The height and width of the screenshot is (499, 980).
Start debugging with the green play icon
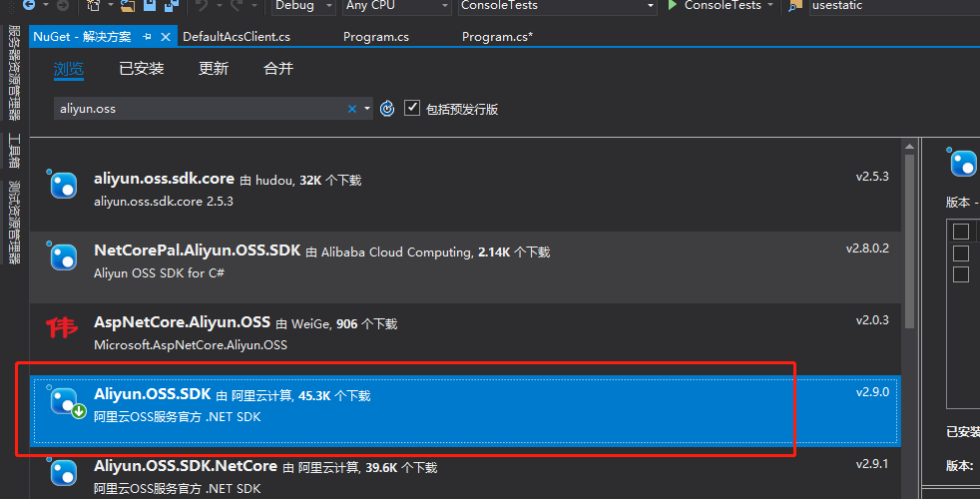(673, 5)
